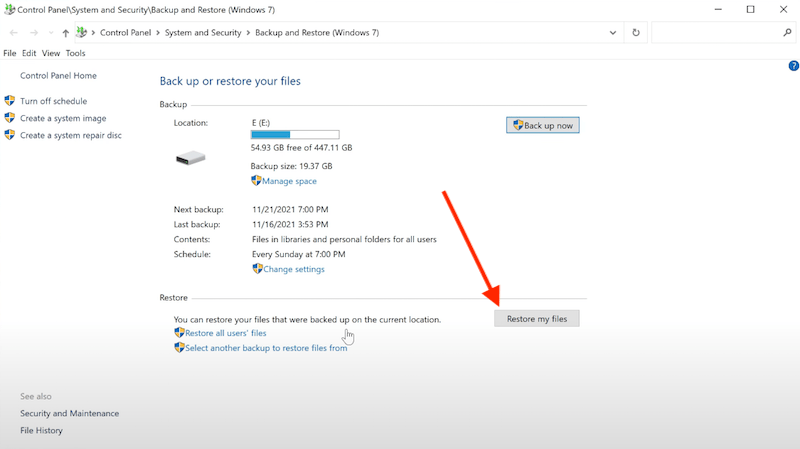The height and width of the screenshot is (449, 800).
Task: Click shield icon next to Manage space
Action: coord(256,181)
